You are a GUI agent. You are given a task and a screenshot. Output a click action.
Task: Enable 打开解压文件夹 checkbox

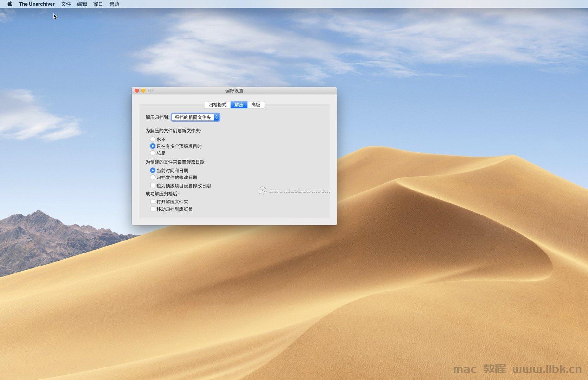coord(153,202)
